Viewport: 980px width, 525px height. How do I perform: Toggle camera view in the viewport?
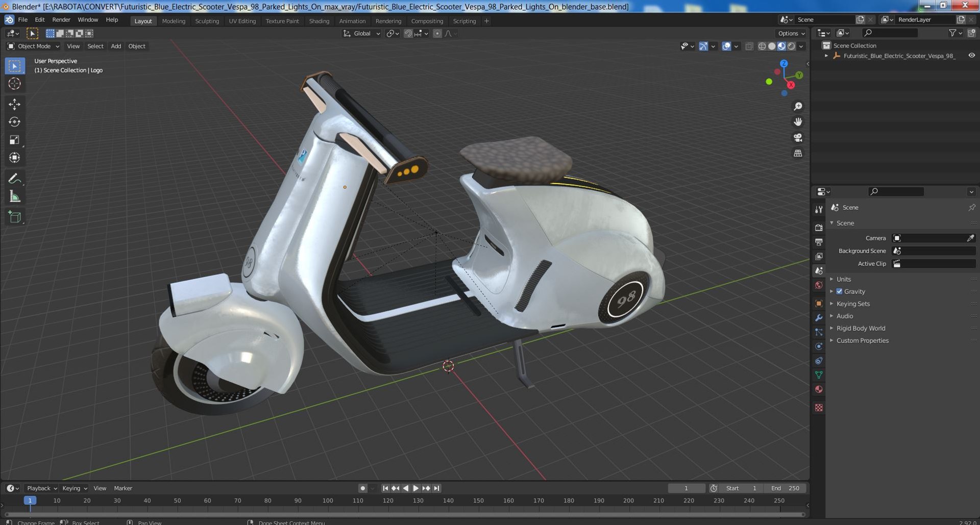point(798,138)
